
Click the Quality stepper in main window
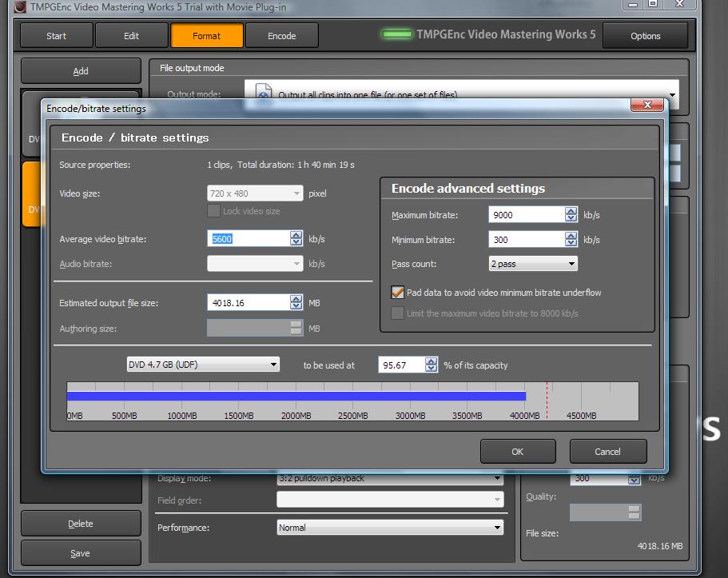click(634, 512)
